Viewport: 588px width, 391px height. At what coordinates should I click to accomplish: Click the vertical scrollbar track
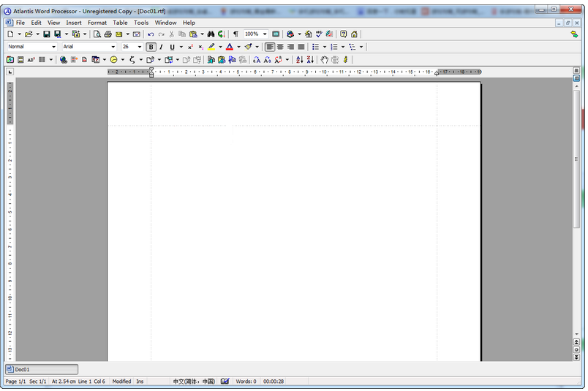tap(576, 219)
